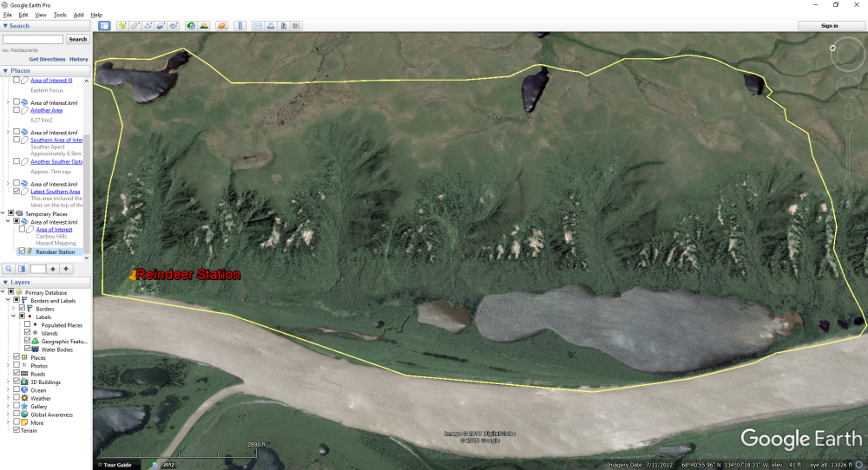868x470 pixels.
Task: Click the Places panel vertical scrollbar
Action: click(x=86, y=169)
